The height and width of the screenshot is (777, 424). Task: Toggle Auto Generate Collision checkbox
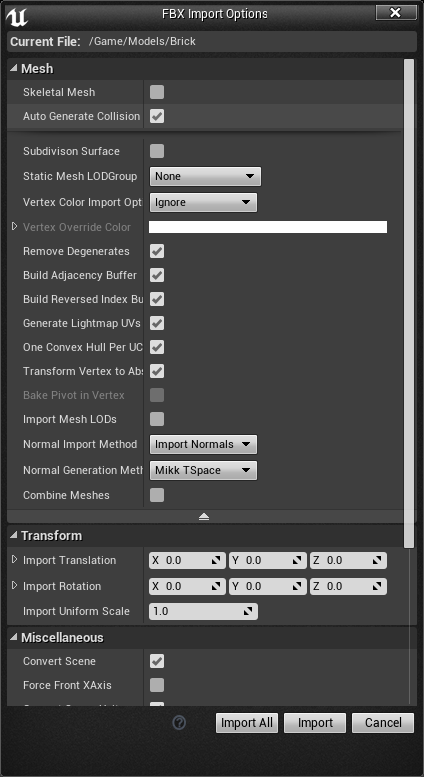(157, 116)
